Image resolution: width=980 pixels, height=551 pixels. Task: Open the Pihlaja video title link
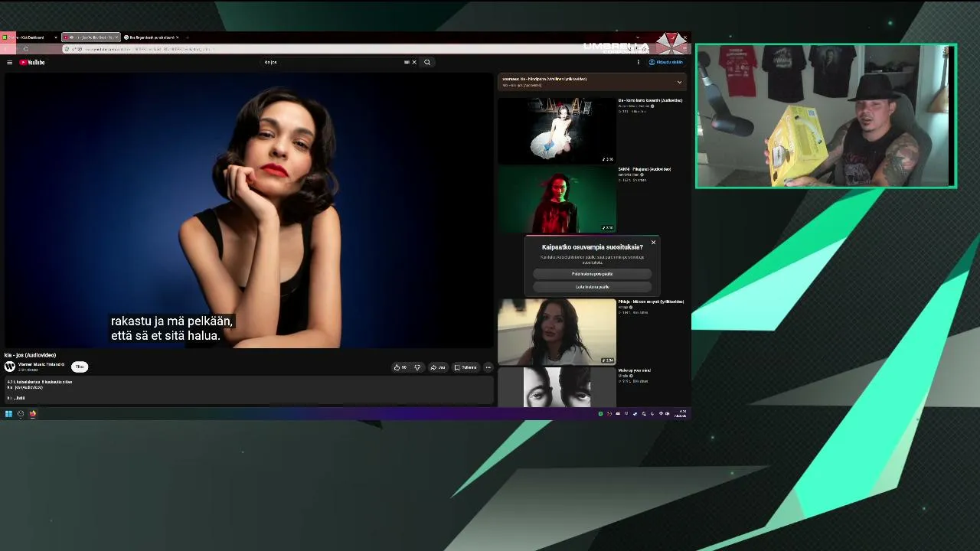(x=651, y=302)
